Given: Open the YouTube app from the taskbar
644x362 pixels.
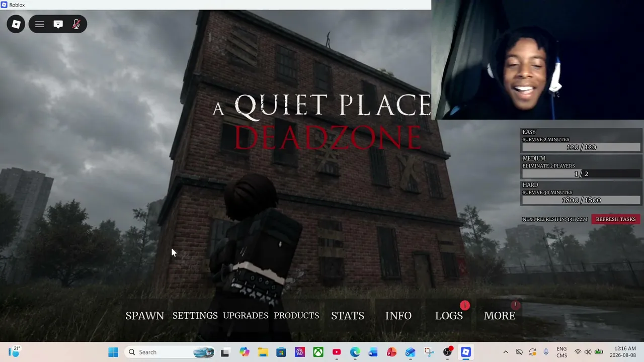Looking at the screenshot, I should (337, 352).
